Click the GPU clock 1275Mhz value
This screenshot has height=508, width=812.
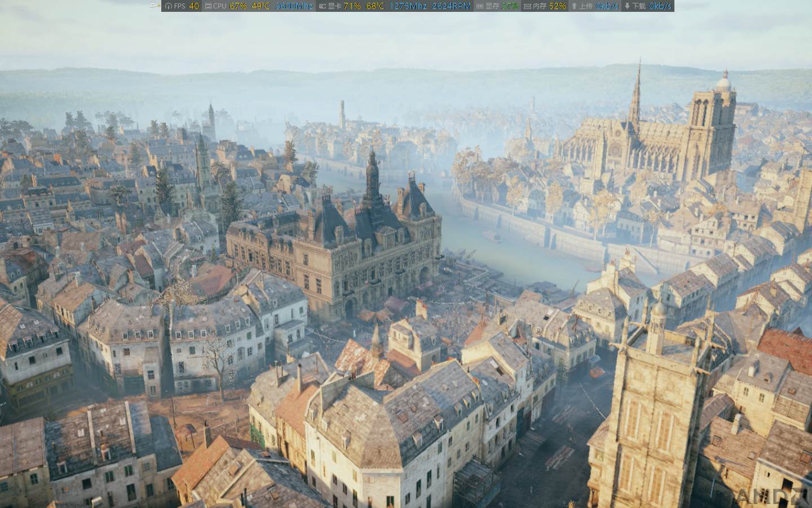pos(408,6)
